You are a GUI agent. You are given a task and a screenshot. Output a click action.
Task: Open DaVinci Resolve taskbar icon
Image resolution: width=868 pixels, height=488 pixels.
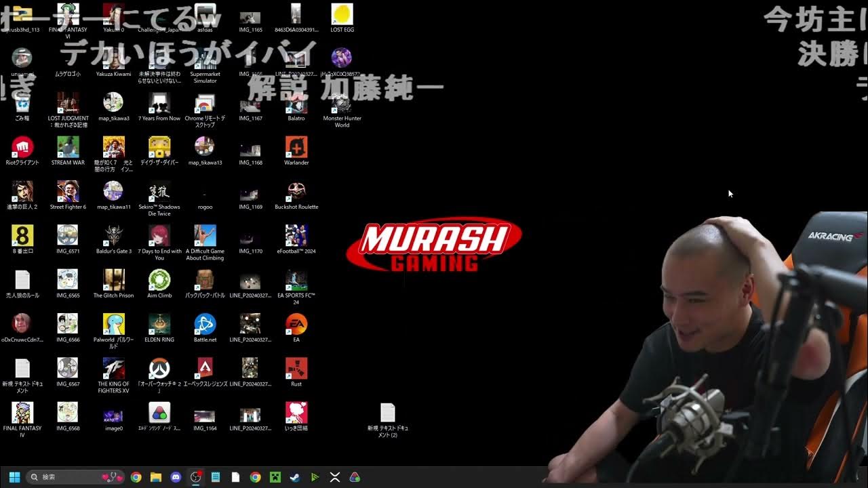[355, 477]
